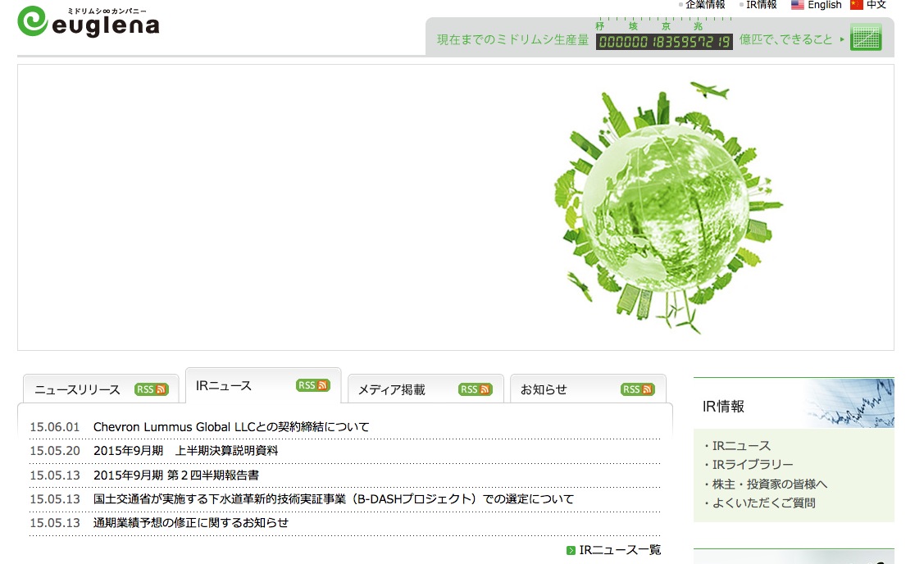This screenshot has width=924, height=564.
Task: Open the IR情報 link in the header
Action: point(761,5)
